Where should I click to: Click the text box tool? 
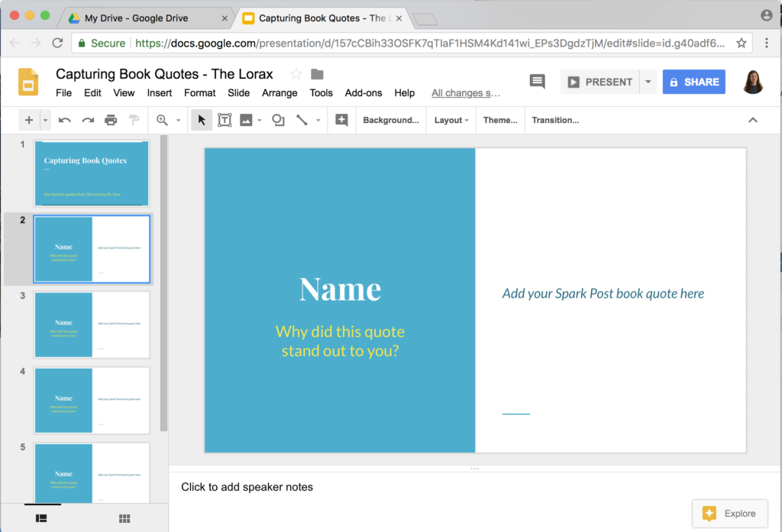(223, 120)
